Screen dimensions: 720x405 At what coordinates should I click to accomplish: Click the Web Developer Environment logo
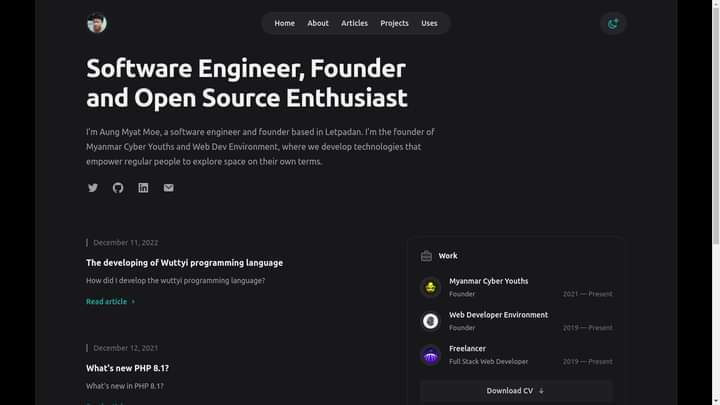(x=430, y=321)
